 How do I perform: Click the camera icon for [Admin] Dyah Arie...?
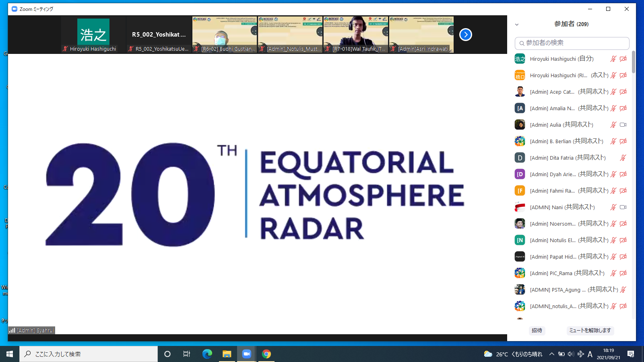623,174
